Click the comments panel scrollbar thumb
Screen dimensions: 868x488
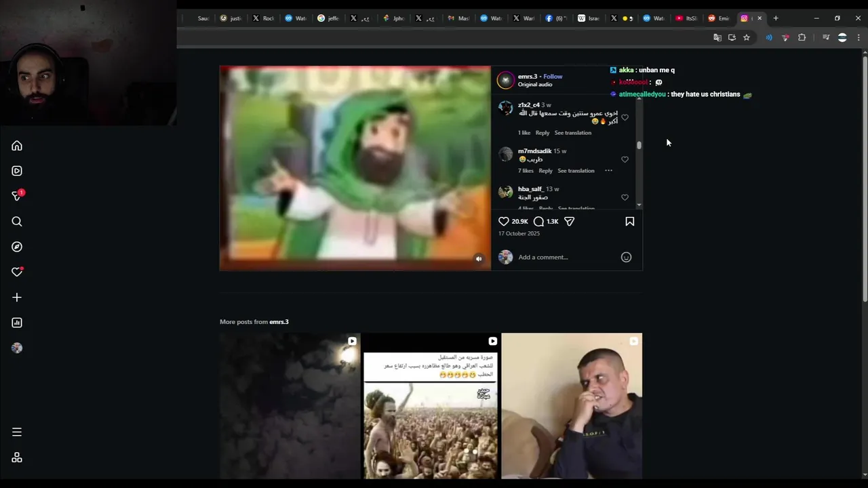click(639, 145)
